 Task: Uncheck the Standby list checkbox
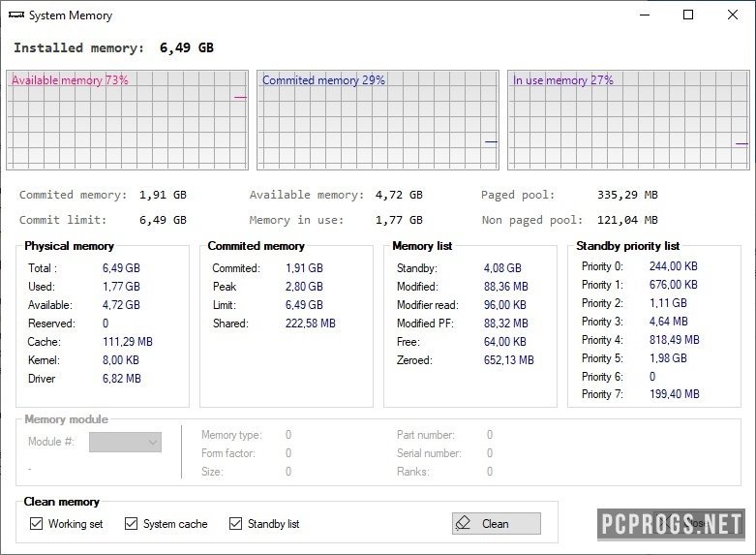[x=235, y=523]
